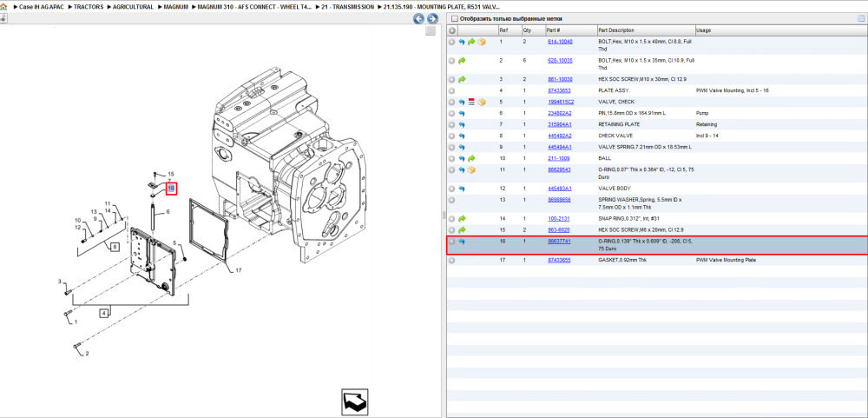The width and height of the screenshot is (868, 418).
Task: Open part number 87433655 link
Action: [x=559, y=260]
